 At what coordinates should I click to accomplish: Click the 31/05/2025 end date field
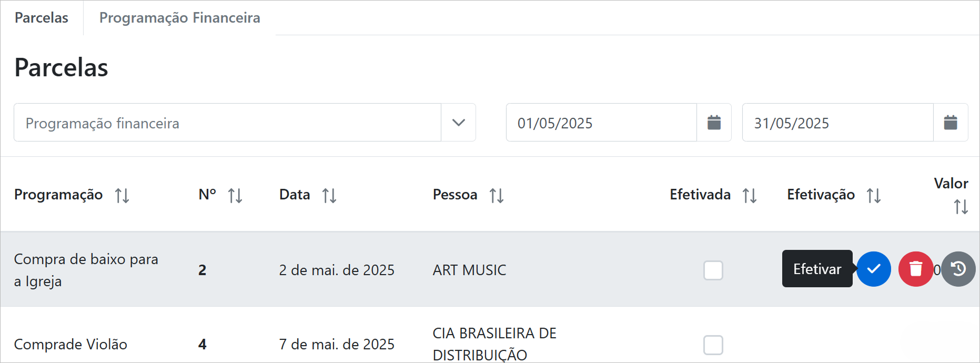point(837,123)
